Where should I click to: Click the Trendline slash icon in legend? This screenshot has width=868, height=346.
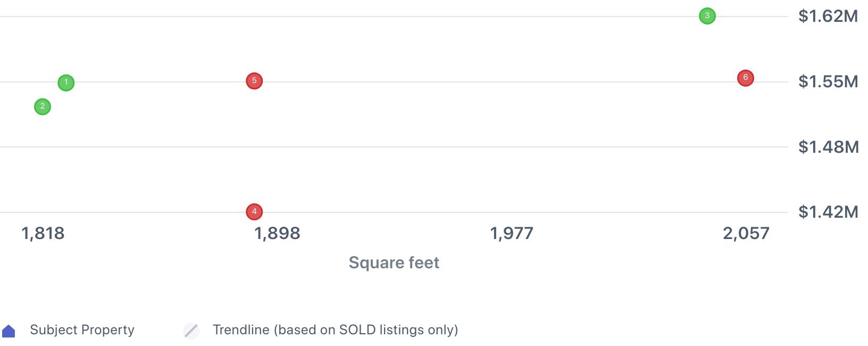191,331
